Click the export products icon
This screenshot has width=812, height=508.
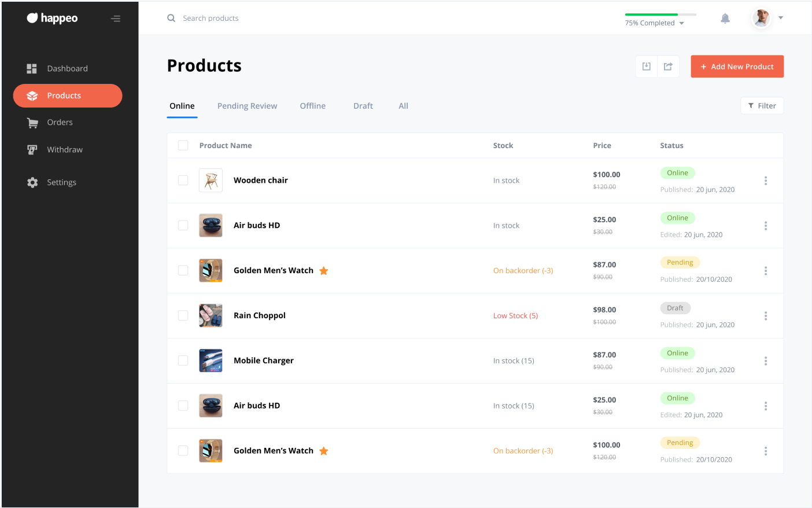[x=668, y=66]
